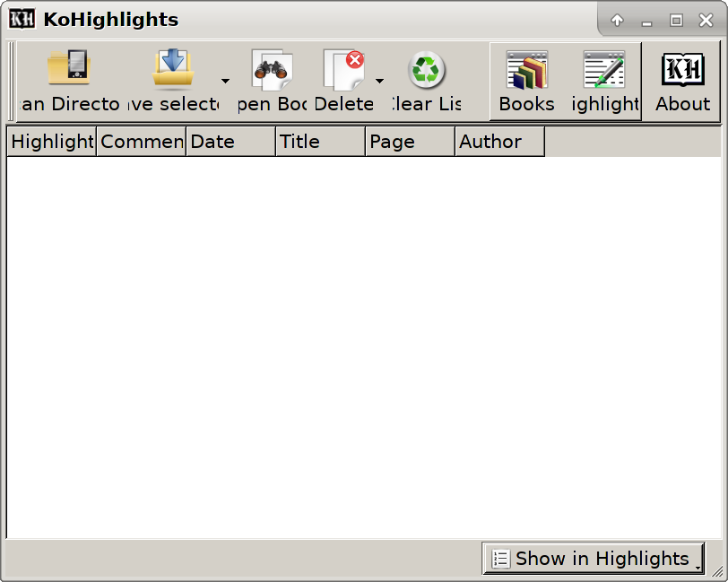Click the Show in Highlights button
This screenshot has height=582, width=728.
pos(593,559)
